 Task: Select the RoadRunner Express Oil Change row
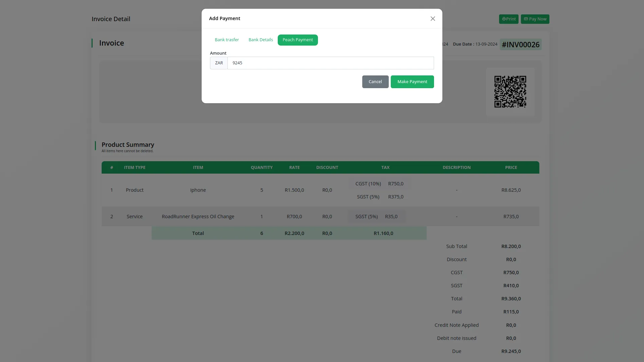pos(198,216)
